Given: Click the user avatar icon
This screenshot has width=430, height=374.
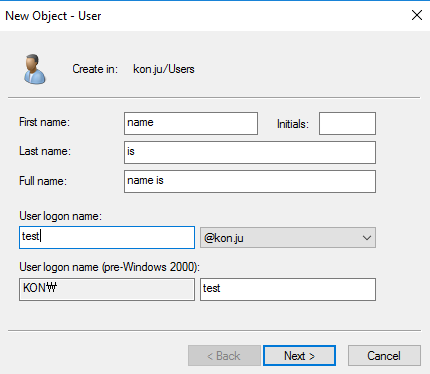Looking at the screenshot, I should [x=34, y=69].
